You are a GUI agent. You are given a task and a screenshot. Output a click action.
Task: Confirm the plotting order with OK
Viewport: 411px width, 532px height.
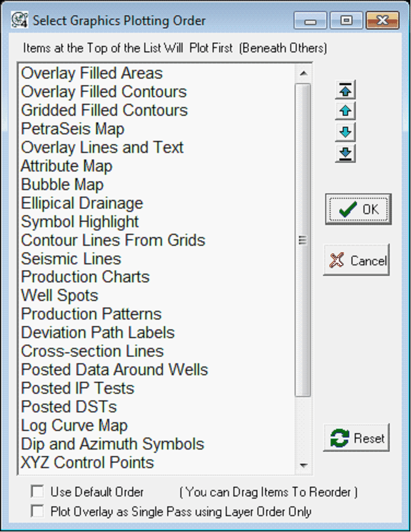(358, 209)
